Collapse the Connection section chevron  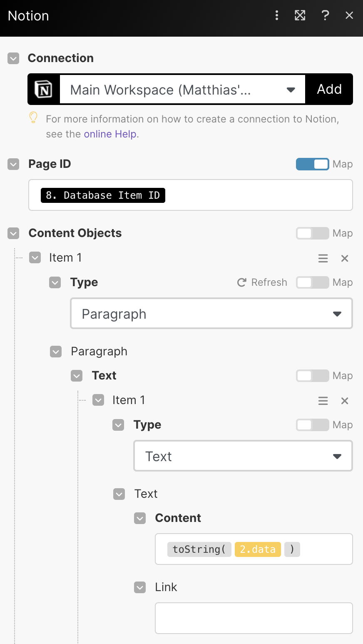point(13,58)
